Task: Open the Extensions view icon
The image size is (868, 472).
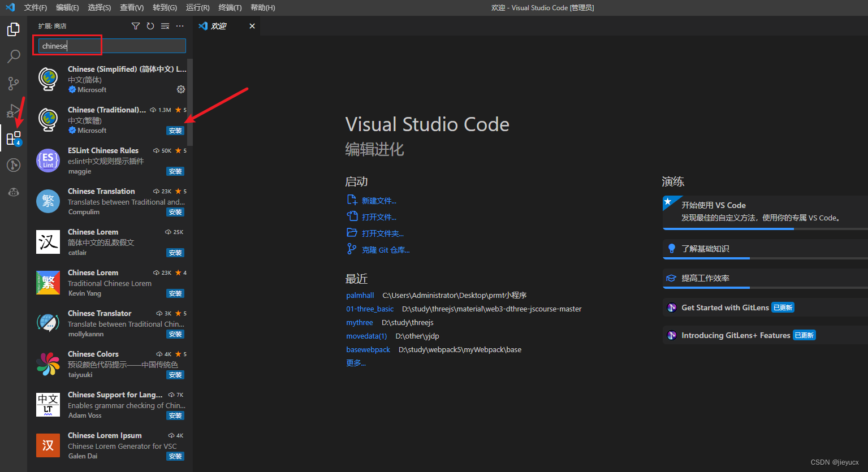Action: tap(14, 138)
